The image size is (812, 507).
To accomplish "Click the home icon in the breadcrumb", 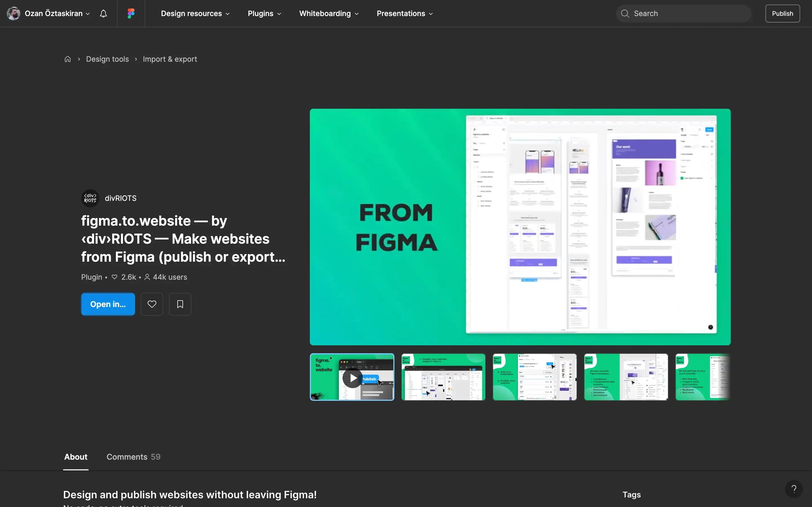I will click(x=67, y=59).
